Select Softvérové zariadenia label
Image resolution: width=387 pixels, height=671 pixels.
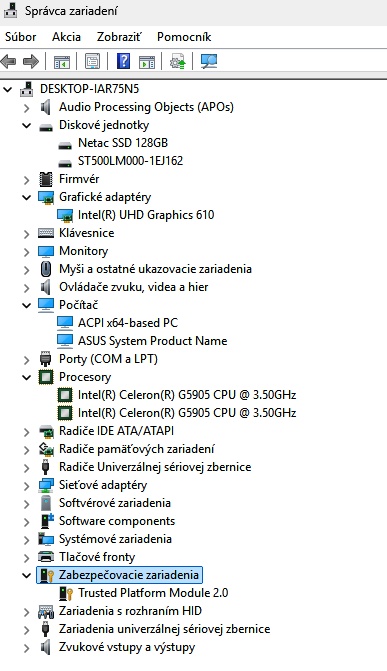pos(115,502)
